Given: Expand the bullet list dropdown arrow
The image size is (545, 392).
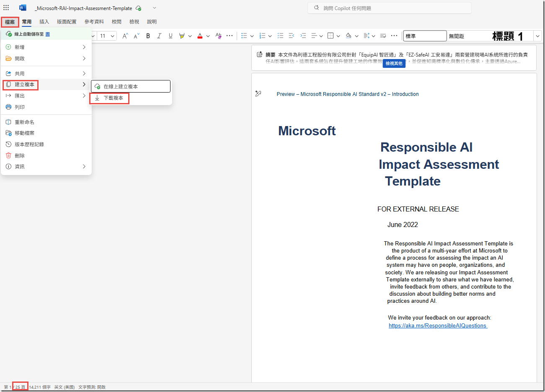Looking at the screenshot, I should coord(252,36).
